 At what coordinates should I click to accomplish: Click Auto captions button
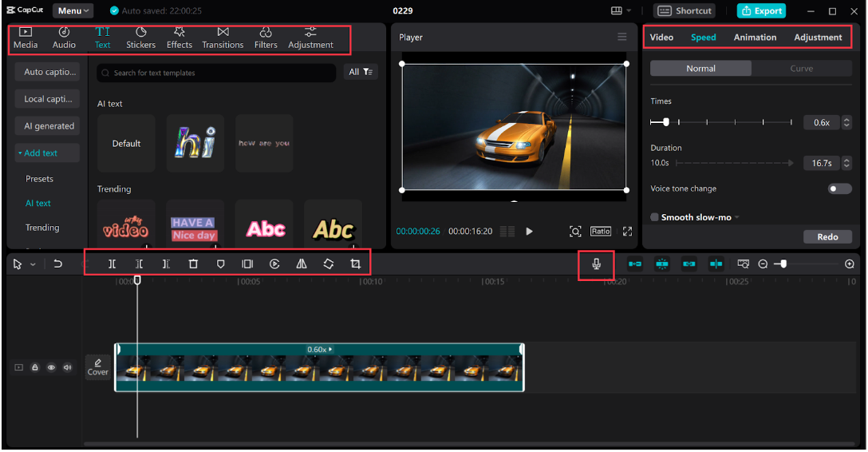pyautogui.click(x=48, y=72)
